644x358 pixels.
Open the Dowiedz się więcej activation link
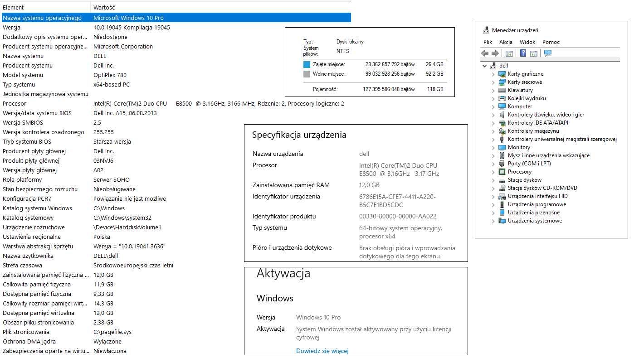click(322, 351)
